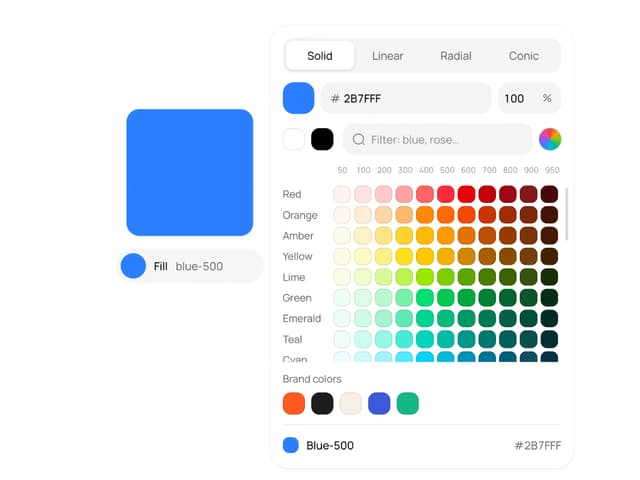Pick the Amber 500 swatch
This screenshot has width=640, height=480.
445,236
